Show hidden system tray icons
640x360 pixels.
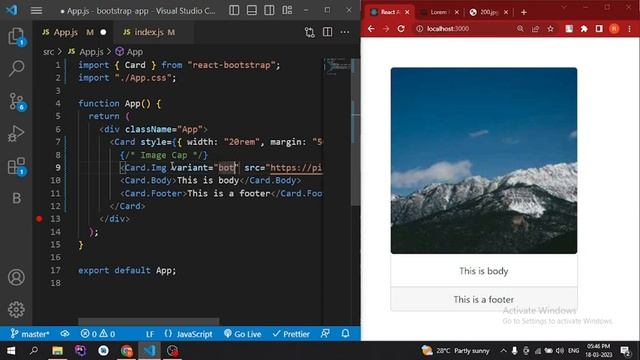click(x=503, y=351)
